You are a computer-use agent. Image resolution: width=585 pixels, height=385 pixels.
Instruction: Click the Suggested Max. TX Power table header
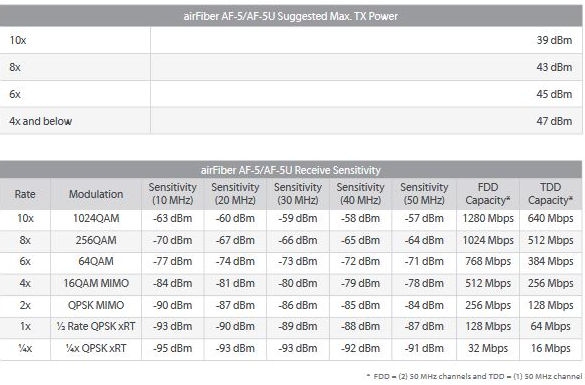[x=291, y=16]
